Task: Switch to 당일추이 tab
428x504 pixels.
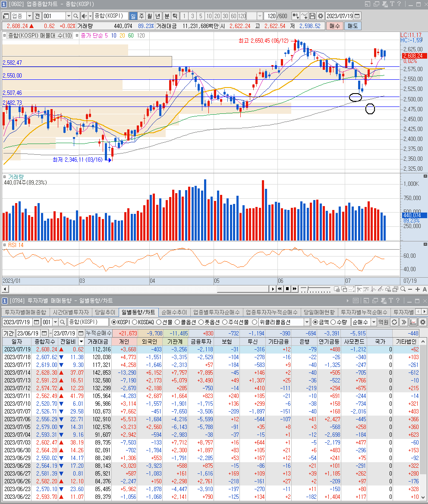Action: click(x=105, y=313)
